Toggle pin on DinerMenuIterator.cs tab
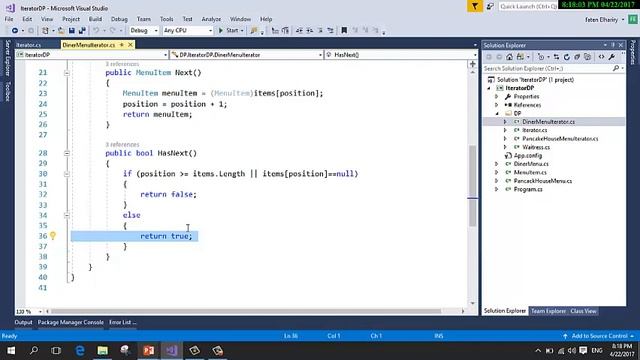Screen dimensions: 640x360 coord(122,45)
